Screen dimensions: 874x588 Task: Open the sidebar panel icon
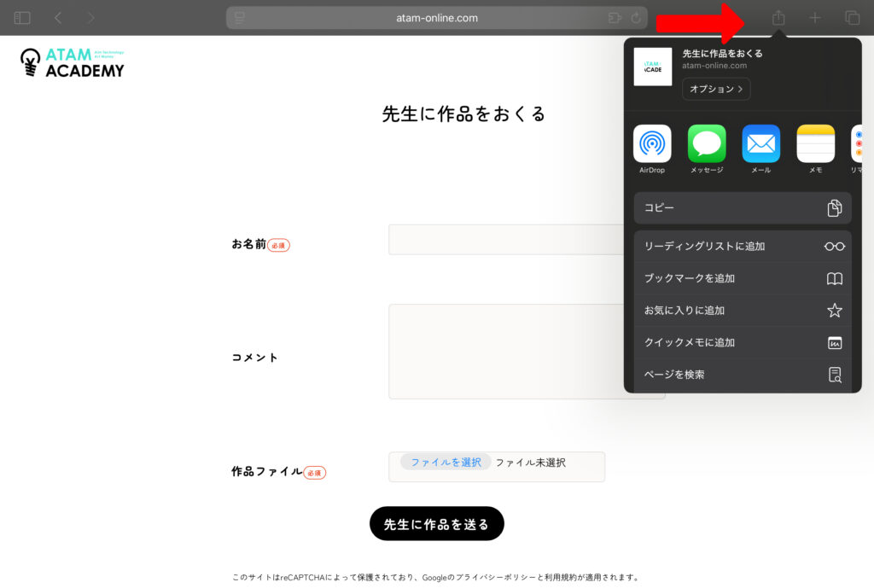click(22, 18)
